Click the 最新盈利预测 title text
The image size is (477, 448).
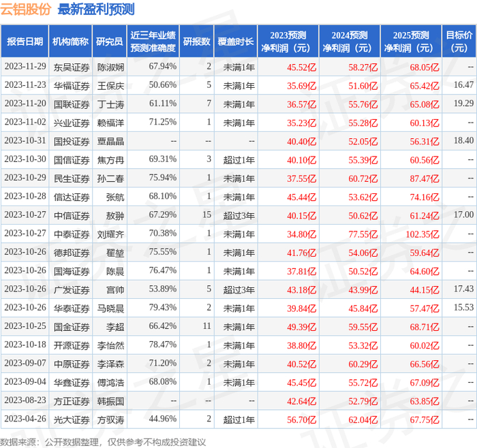pyautogui.click(x=96, y=9)
